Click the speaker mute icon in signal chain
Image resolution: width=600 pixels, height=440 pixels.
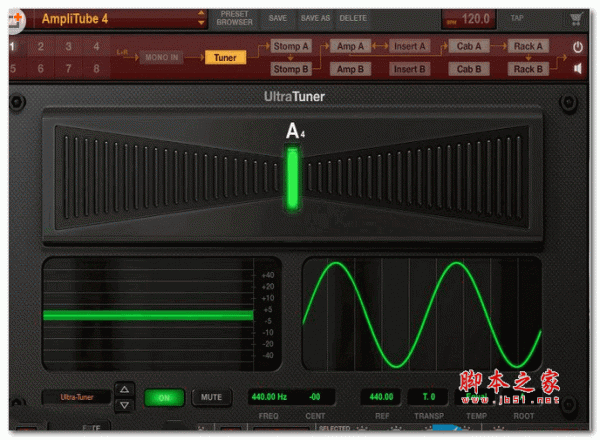577,69
